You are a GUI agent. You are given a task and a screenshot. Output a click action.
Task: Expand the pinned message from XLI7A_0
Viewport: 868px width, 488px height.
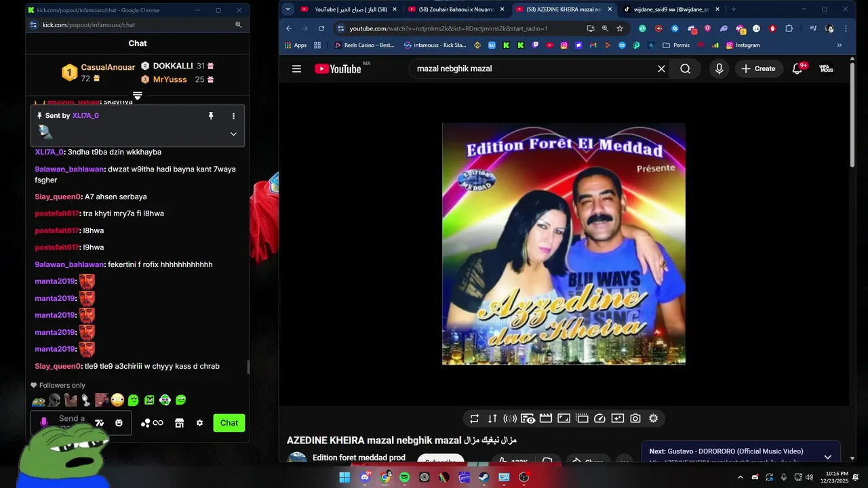(x=233, y=134)
